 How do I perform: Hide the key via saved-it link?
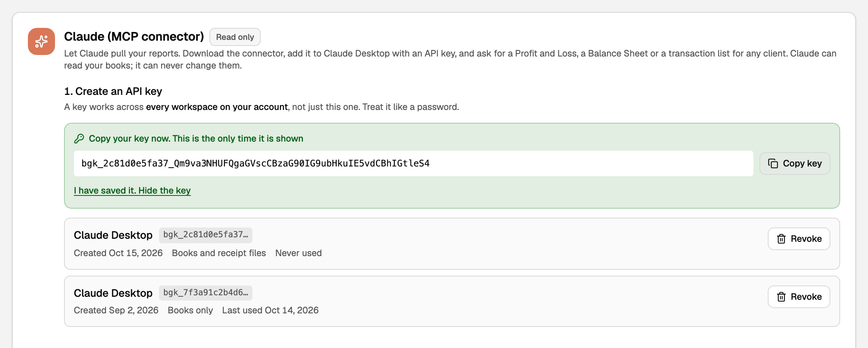[132, 191]
